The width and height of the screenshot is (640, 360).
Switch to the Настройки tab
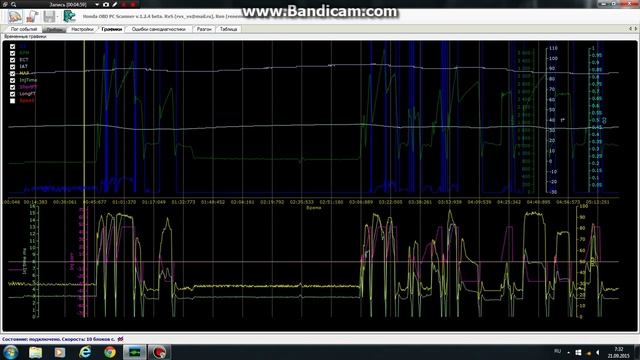click(82, 29)
